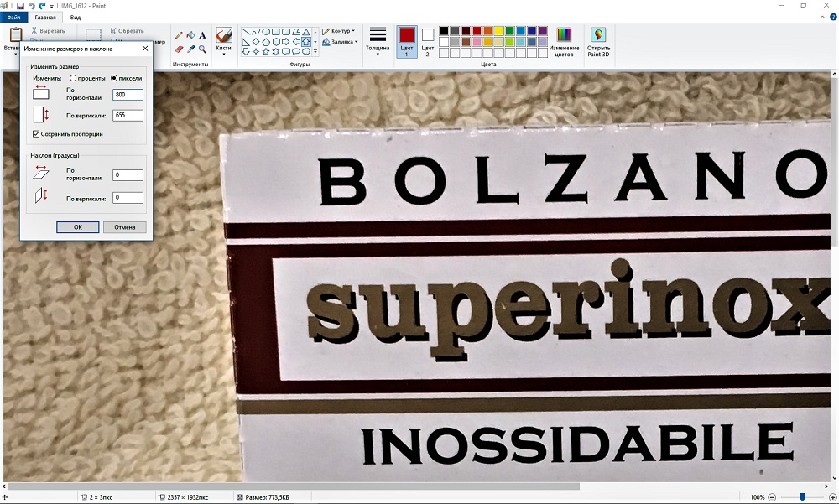This screenshot has height=504, width=839.
Task: Click the Save icon in title bar
Action: (20, 5)
